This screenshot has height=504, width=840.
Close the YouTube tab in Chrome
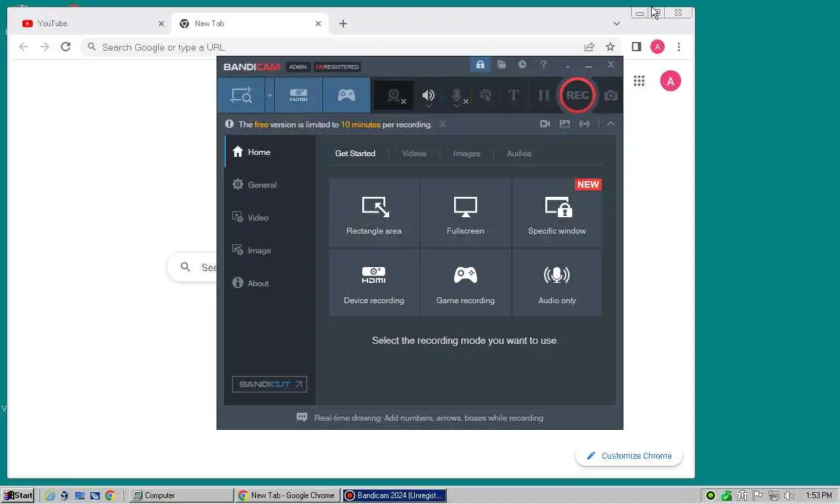click(161, 24)
